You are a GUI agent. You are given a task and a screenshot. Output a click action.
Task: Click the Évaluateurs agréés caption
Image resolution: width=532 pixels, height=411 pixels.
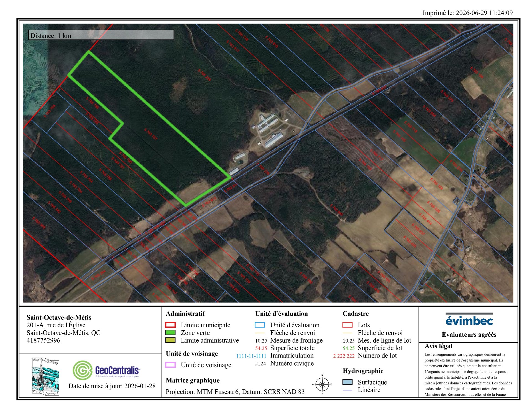tap(469, 334)
